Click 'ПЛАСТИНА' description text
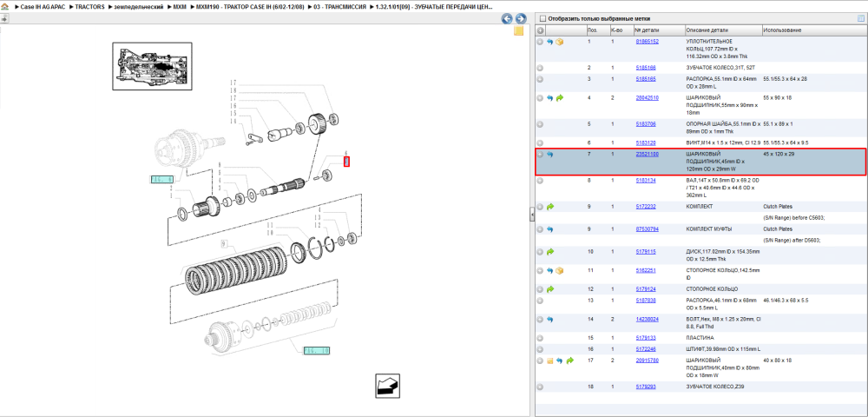Screen dimensions: 868x417 (700, 338)
